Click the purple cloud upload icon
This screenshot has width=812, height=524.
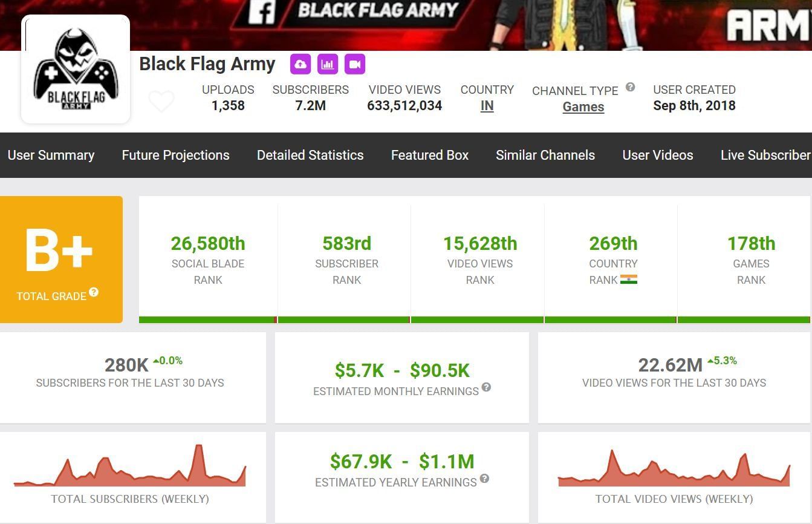pyautogui.click(x=300, y=64)
